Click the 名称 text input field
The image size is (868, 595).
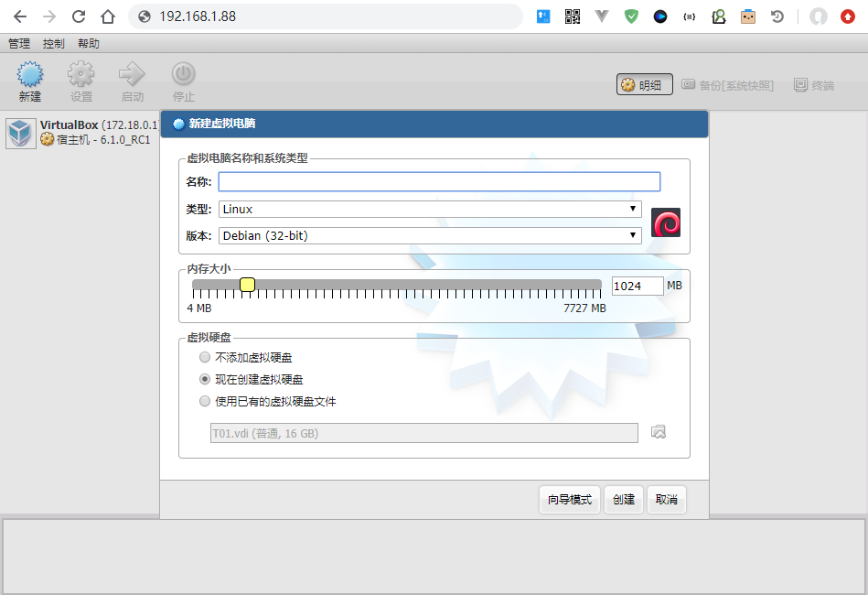[x=439, y=181]
